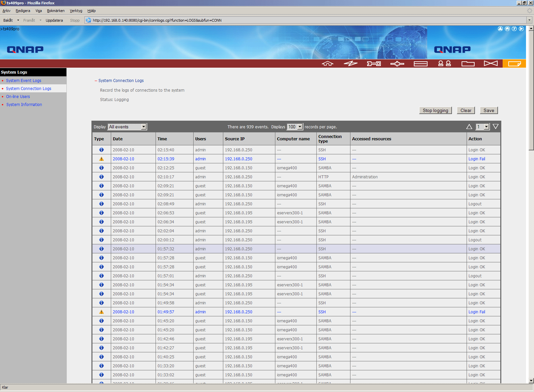Click the round home icon in the banner
The image size is (534, 392).
pyautogui.click(x=507, y=29)
